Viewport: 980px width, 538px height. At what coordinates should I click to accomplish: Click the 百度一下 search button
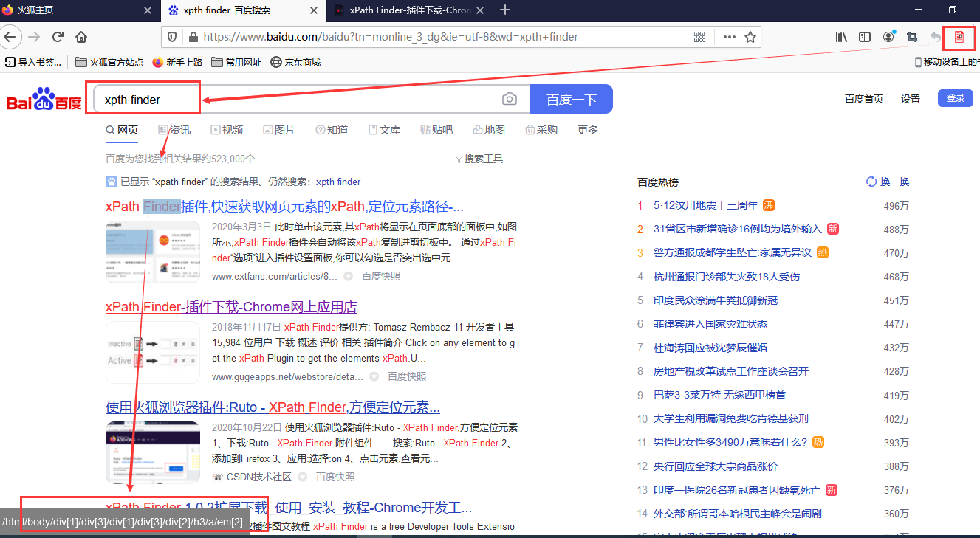(x=572, y=100)
